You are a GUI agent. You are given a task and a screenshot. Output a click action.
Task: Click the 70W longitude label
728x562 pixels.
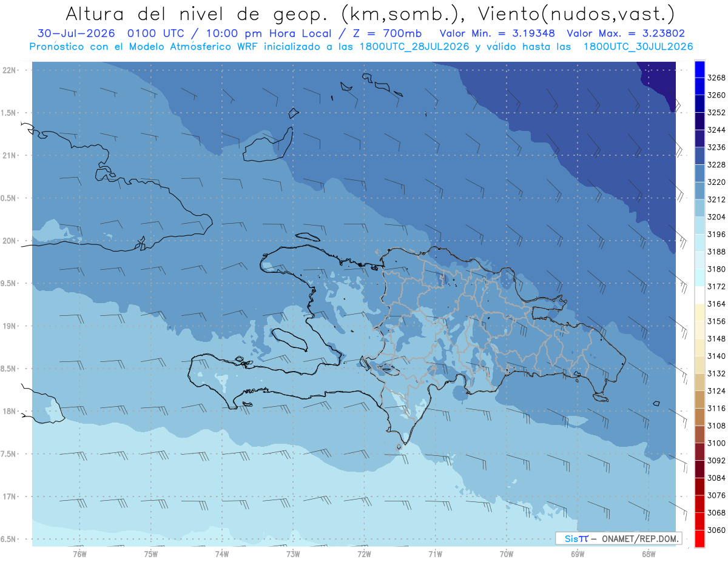507,554
